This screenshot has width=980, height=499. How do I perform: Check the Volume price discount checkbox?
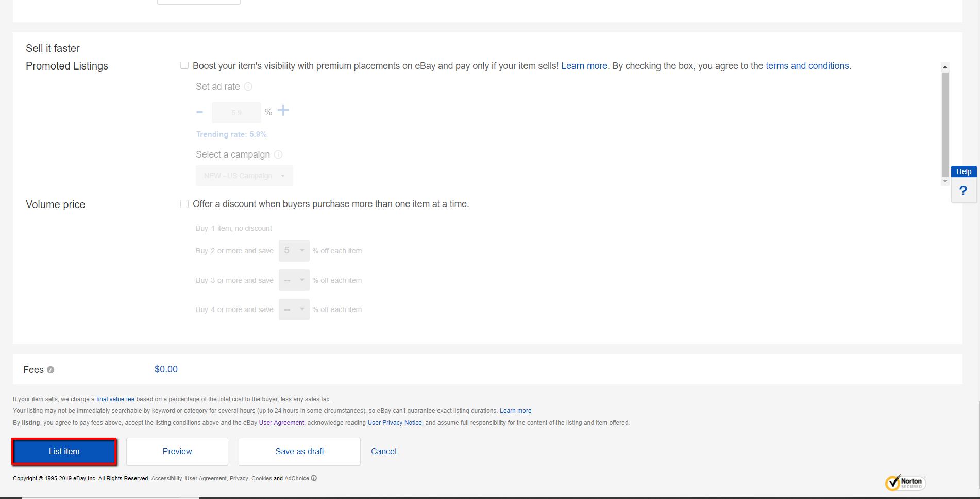184,204
